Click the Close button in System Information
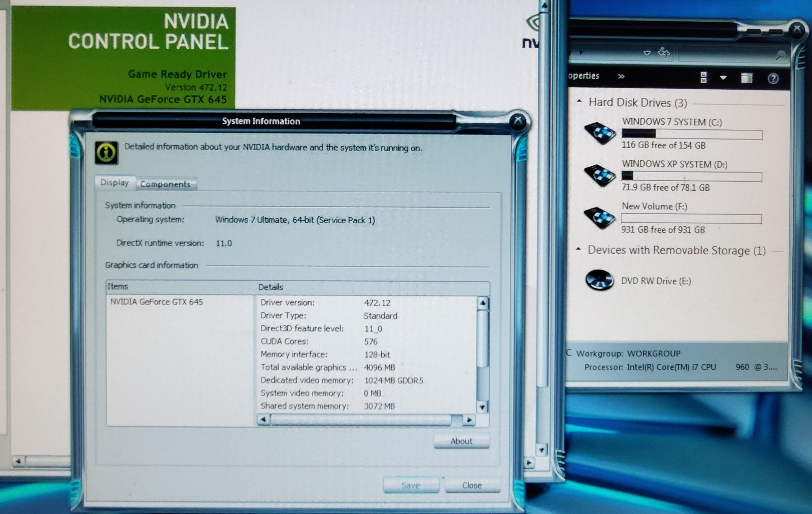This screenshot has width=812, height=514. [472, 485]
